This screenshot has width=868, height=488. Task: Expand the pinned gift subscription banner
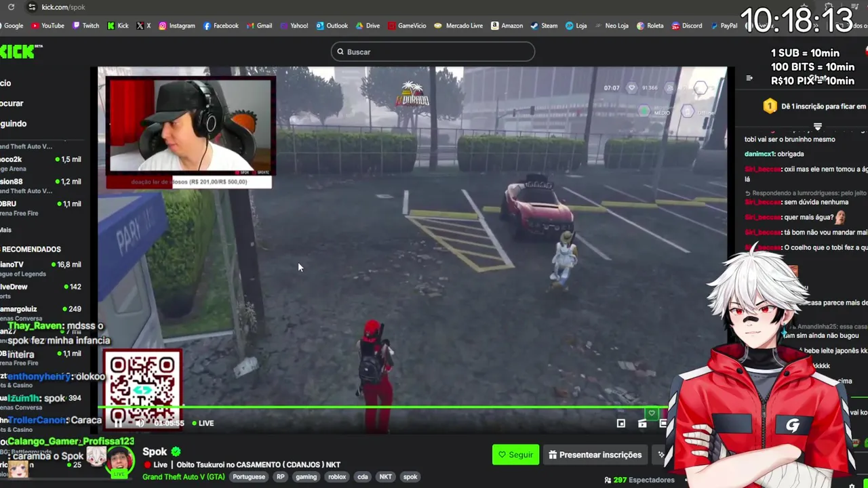[817, 127]
